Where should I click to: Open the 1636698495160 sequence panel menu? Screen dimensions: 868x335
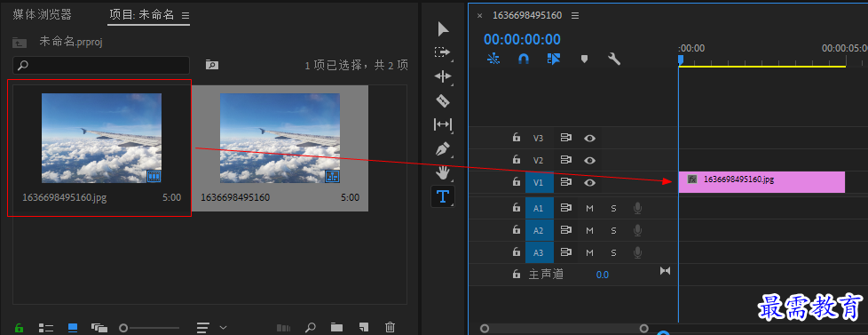575,15
